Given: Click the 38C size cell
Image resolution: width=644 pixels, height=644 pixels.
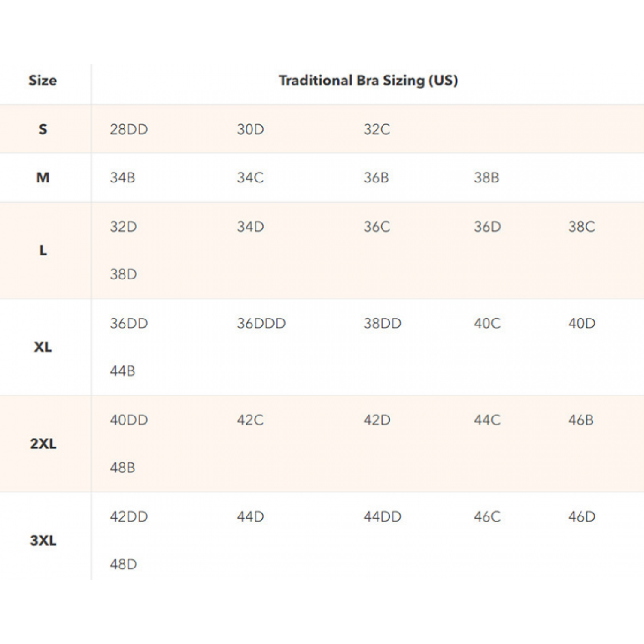Looking at the screenshot, I should pyautogui.click(x=581, y=227).
